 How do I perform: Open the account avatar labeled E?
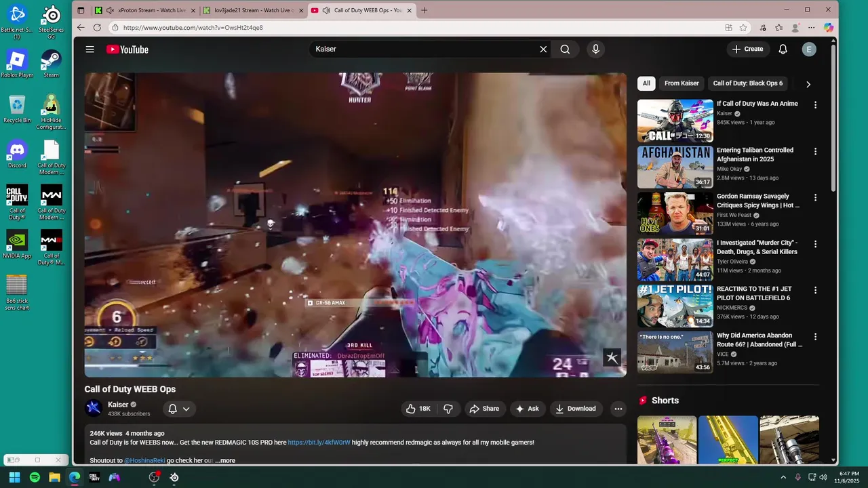pyautogui.click(x=808, y=49)
